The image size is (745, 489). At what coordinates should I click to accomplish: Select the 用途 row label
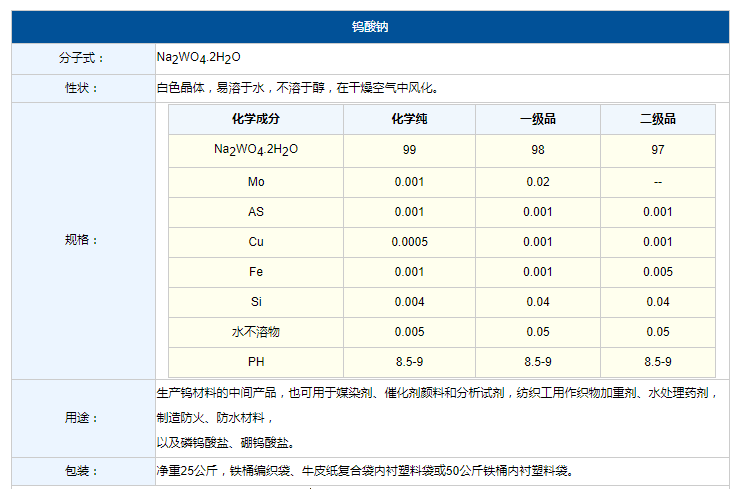coord(81,418)
